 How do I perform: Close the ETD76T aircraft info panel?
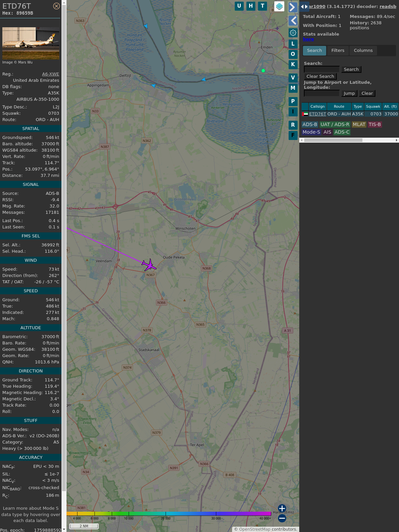pos(57,6)
